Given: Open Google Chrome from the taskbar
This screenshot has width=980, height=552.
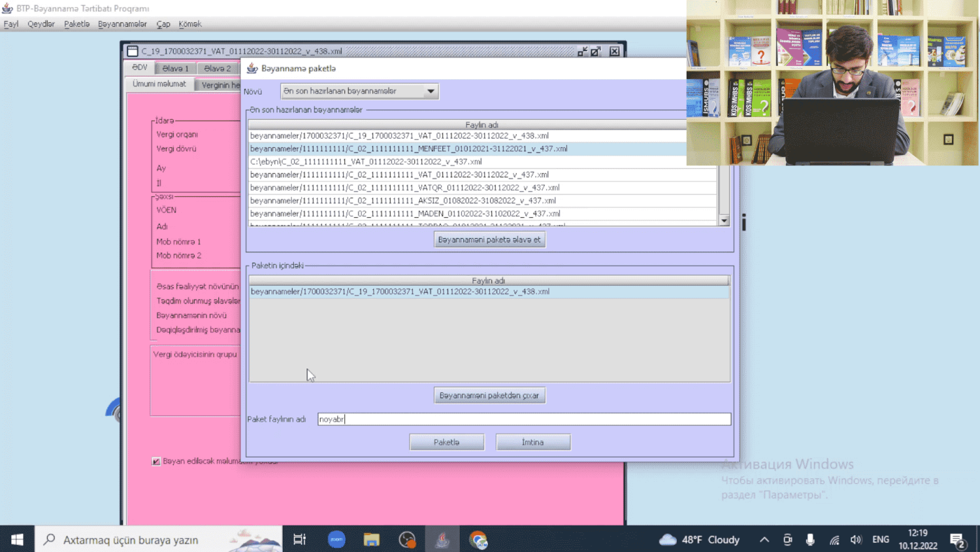Looking at the screenshot, I should tap(478, 539).
